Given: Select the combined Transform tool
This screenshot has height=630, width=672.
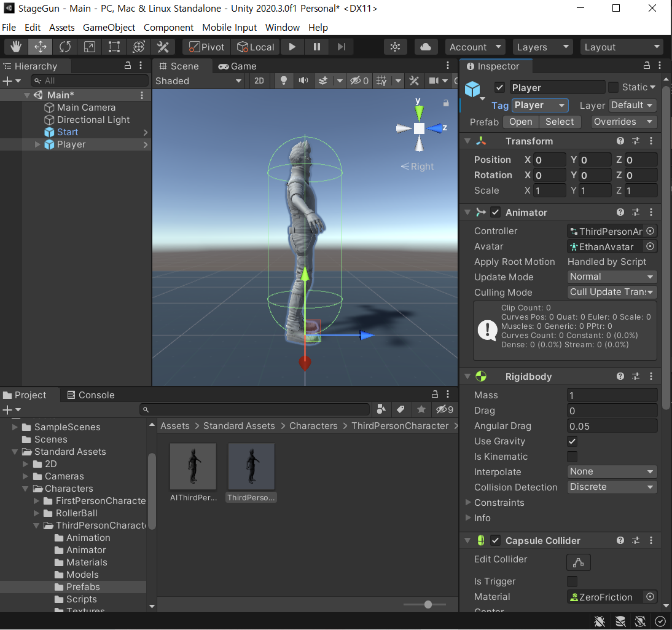Looking at the screenshot, I should 138,47.
